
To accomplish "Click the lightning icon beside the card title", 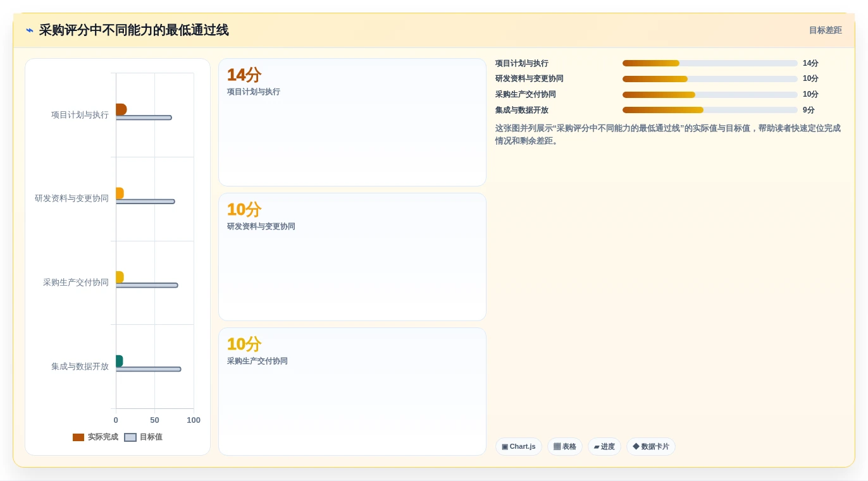I will 30,30.
